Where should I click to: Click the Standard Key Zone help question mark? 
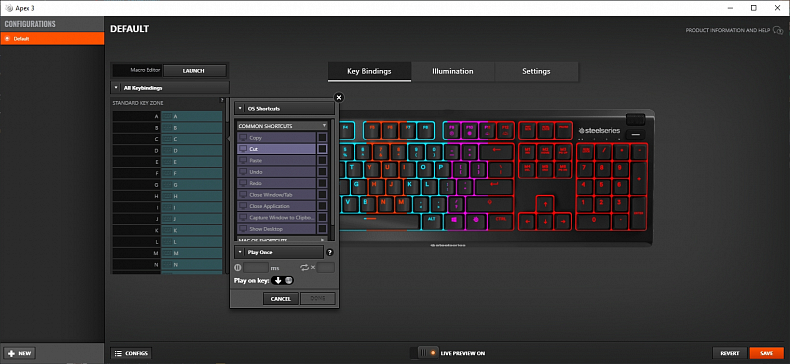coord(222,100)
